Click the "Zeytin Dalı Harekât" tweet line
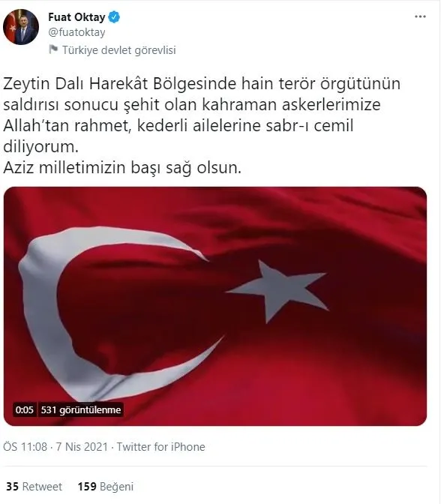441x504 pixels. (76, 84)
